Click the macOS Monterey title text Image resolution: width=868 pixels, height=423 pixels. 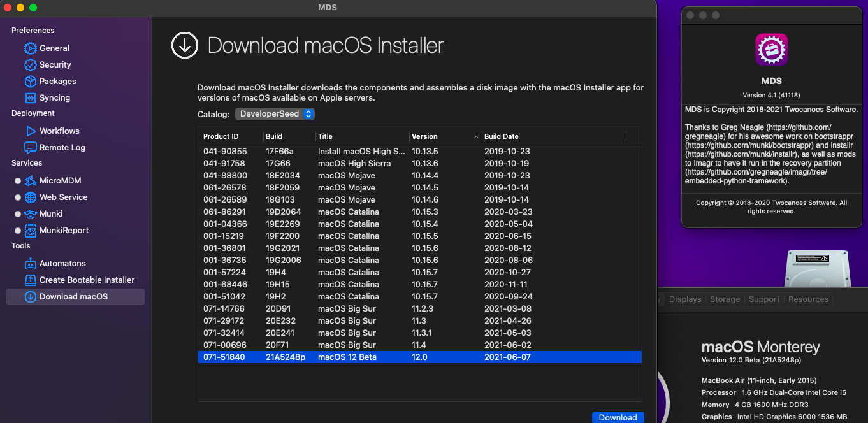(760, 347)
